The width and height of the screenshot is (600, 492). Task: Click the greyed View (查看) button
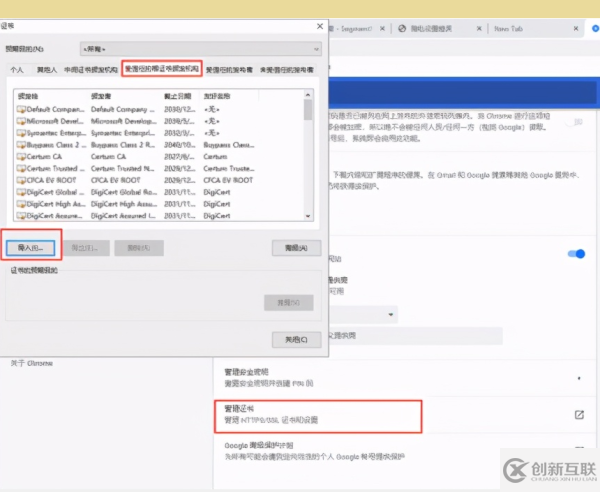click(289, 303)
